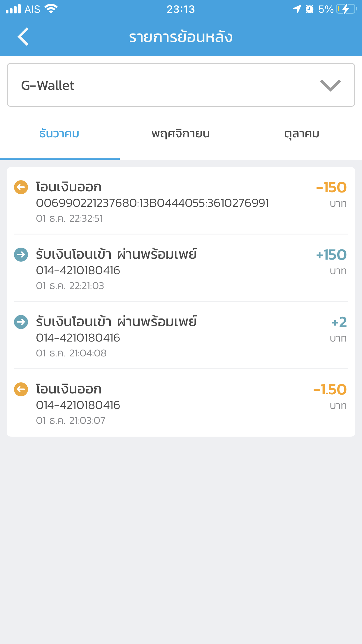Image resolution: width=362 pixels, height=644 pixels.
Task: Tap orange outgoing arrow icon at 21:03:07
Action: pyautogui.click(x=21, y=389)
